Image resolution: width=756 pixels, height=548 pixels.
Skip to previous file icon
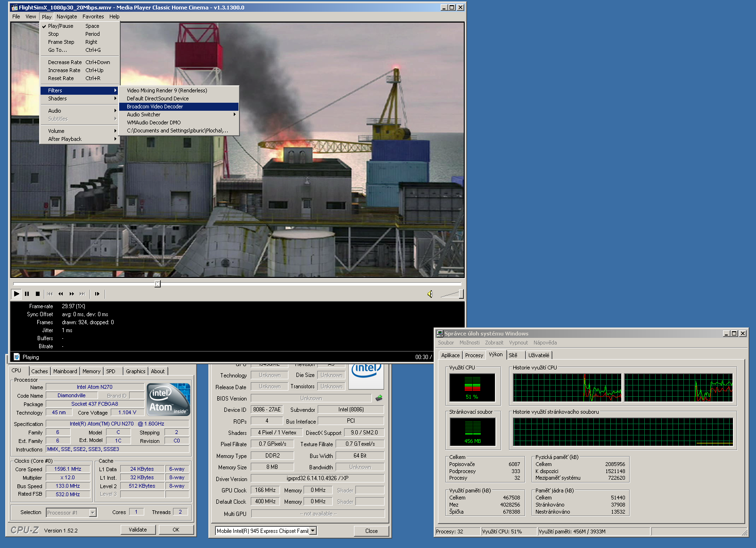[50, 294]
